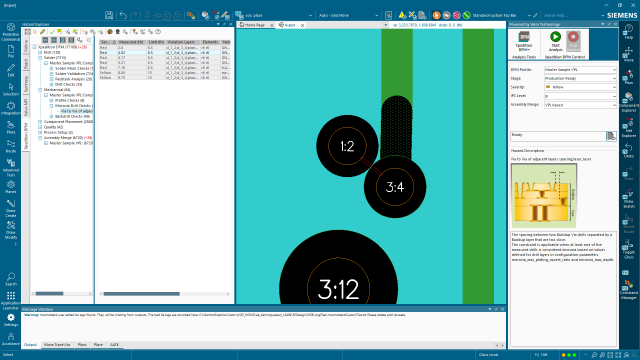Click the warning triangle icon in top toolbar

tap(402, 16)
